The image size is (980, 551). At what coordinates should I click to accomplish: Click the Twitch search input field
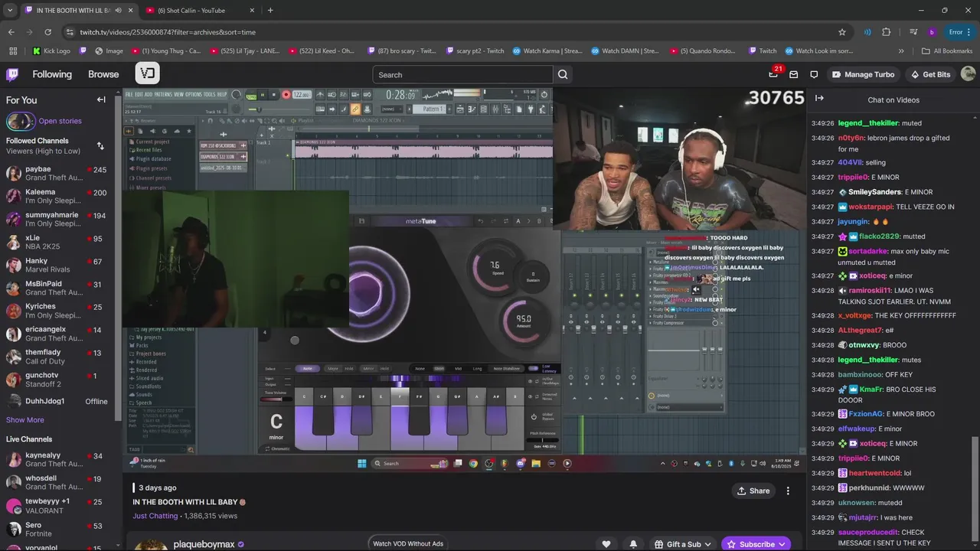(x=462, y=74)
